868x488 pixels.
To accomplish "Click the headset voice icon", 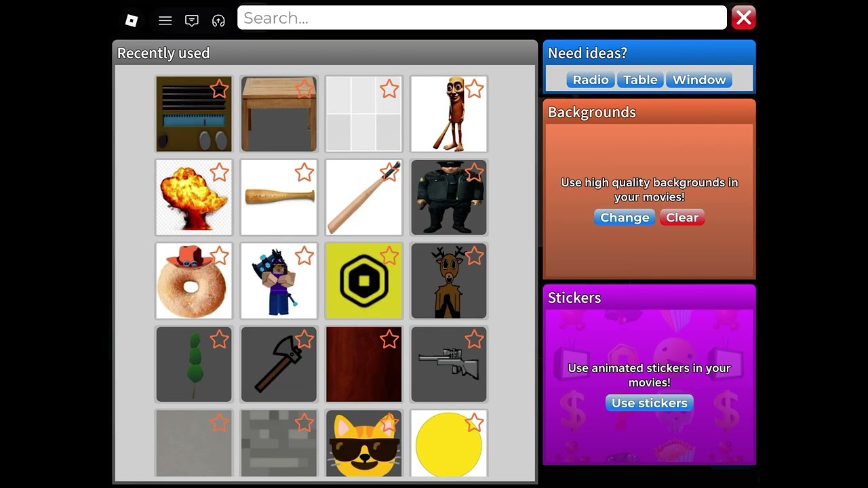I will pyautogui.click(x=218, y=20).
